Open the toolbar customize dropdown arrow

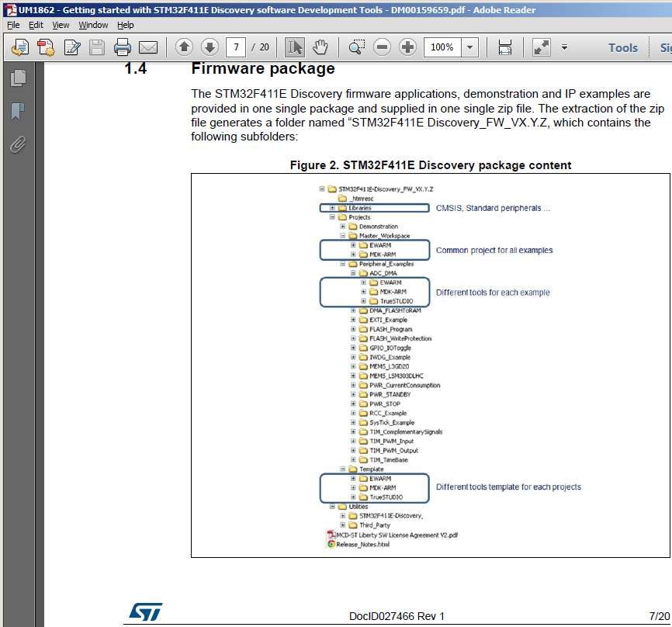(x=564, y=47)
